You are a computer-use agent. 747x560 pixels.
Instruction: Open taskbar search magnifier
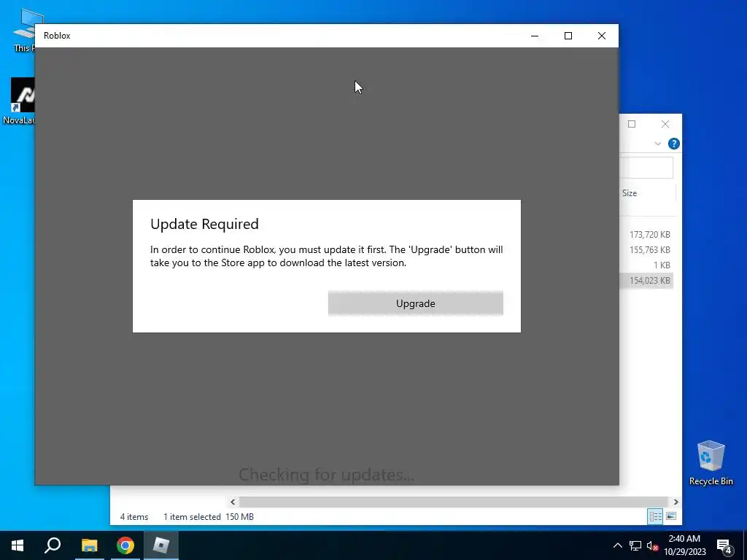pos(53,545)
